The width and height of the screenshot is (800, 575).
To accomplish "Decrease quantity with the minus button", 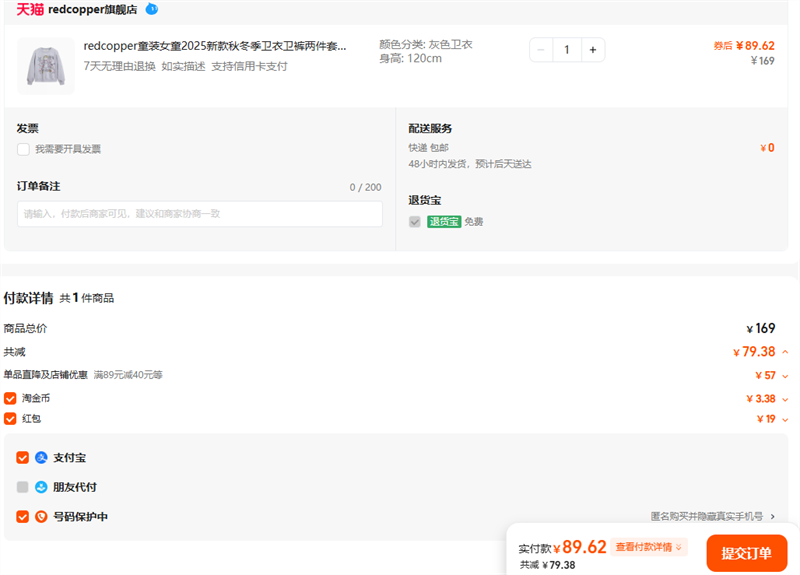I will tap(541, 50).
